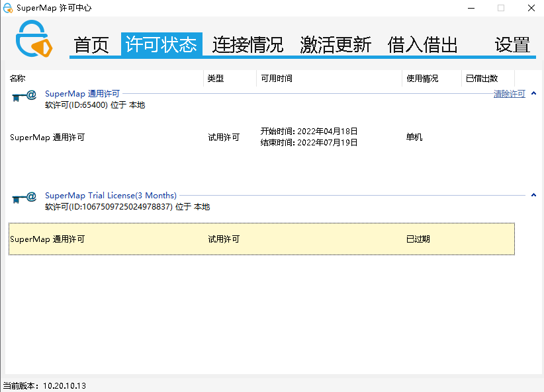Click 试用许可 type in the 单机 row

(x=224, y=137)
